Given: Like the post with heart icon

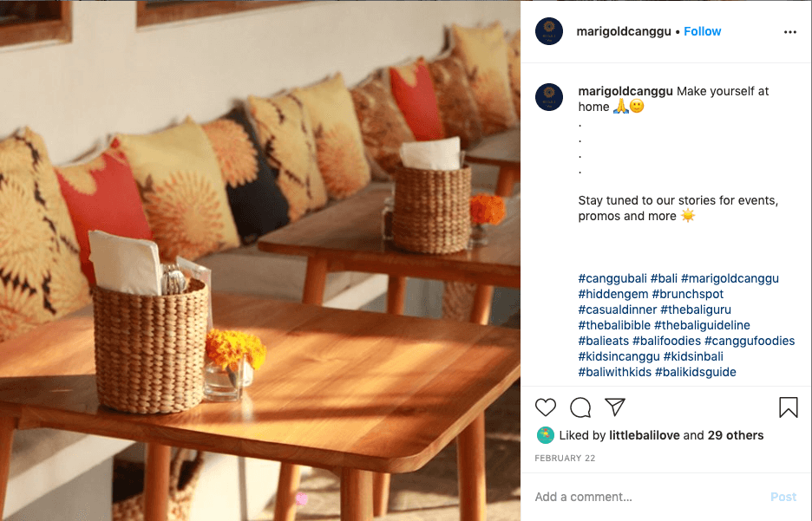Looking at the screenshot, I should coord(546,407).
